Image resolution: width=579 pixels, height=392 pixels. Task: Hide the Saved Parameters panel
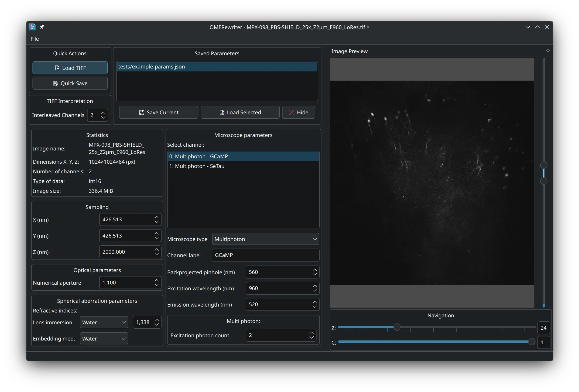click(299, 112)
